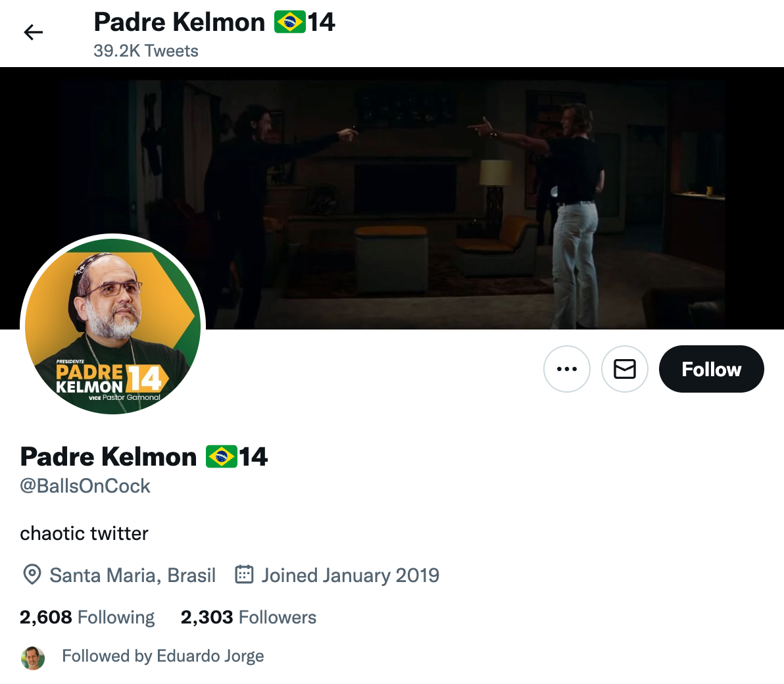Click the chaotic twitter bio text
The width and height of the screenshot is (784, 684).
click(x=84, y=533)
